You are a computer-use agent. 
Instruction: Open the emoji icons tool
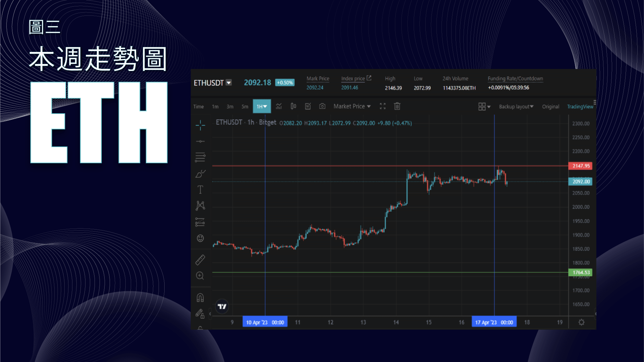click(x=200, y=238)
